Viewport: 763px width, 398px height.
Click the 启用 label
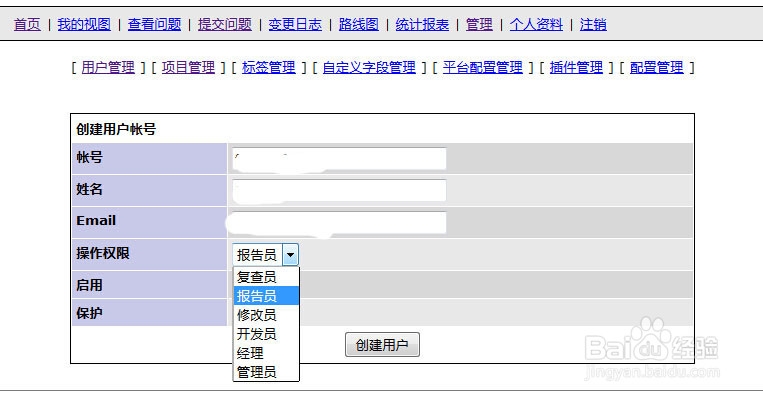(89, 285)
